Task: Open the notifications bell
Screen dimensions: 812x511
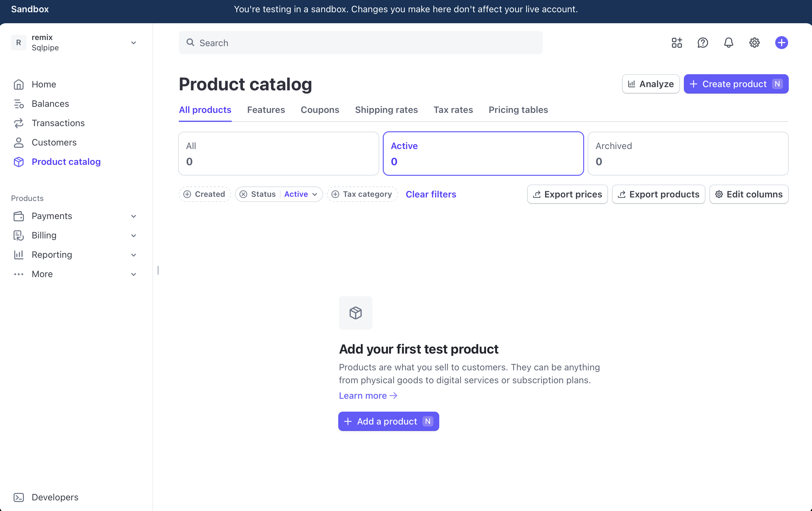Action: tap(728, 43)
